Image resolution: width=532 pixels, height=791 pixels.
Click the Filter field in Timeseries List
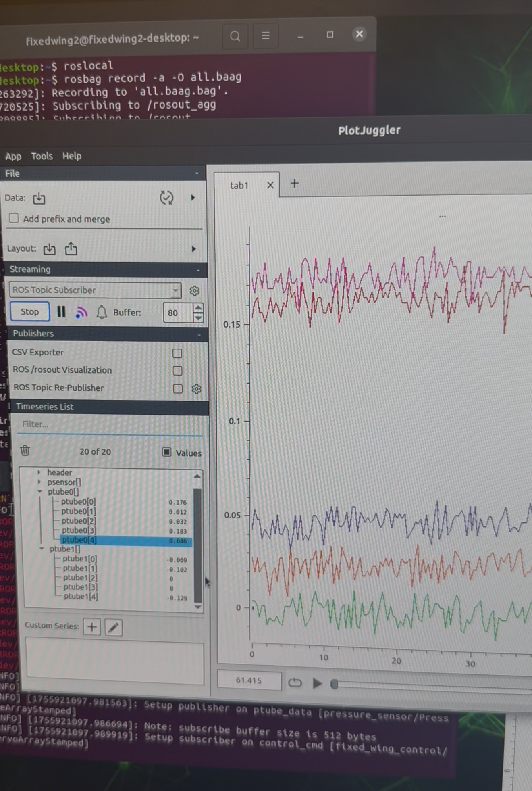point(110,424)
